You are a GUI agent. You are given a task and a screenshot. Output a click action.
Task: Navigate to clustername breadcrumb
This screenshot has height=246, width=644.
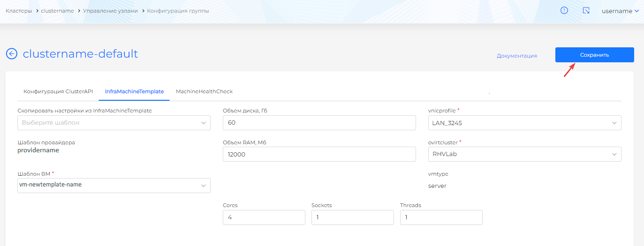click(x=57, y=11)
